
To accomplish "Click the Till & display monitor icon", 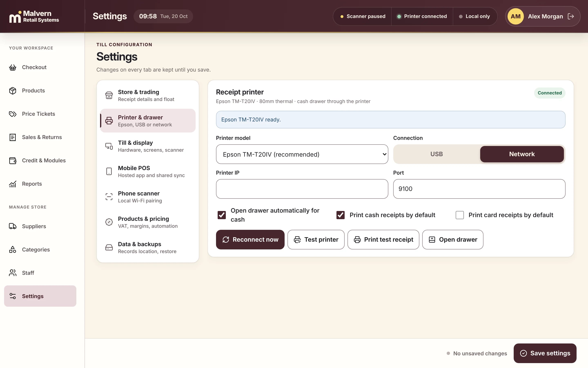I will pos(109,146).
